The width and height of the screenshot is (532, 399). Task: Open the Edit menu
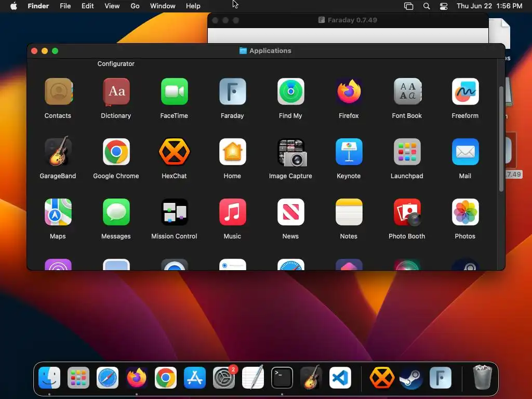click(87, 6)
